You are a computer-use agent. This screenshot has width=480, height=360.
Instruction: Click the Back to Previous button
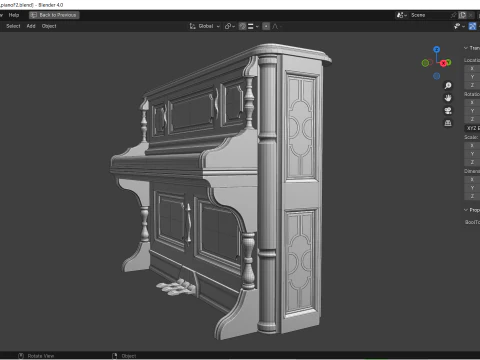54,15
